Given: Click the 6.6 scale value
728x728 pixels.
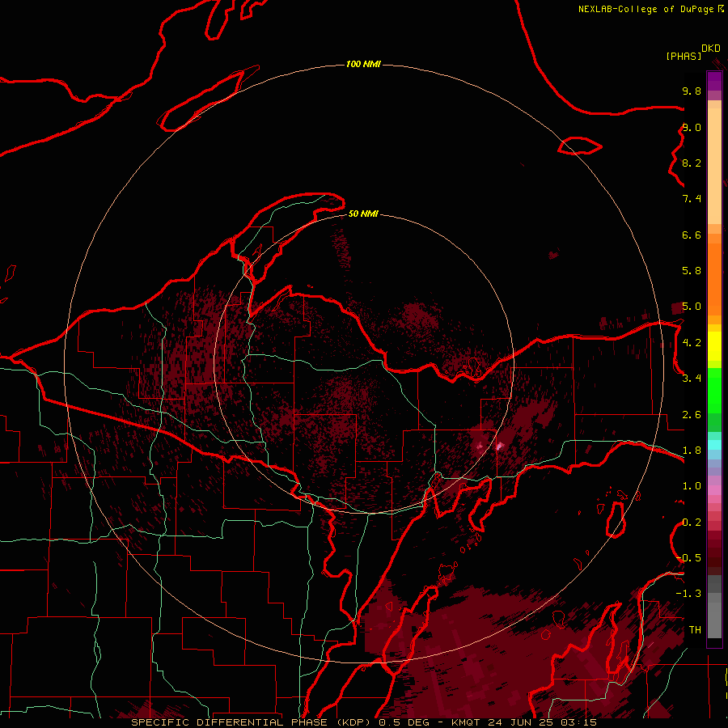Looking at the screenshot, I should click(x=692, y=235).
